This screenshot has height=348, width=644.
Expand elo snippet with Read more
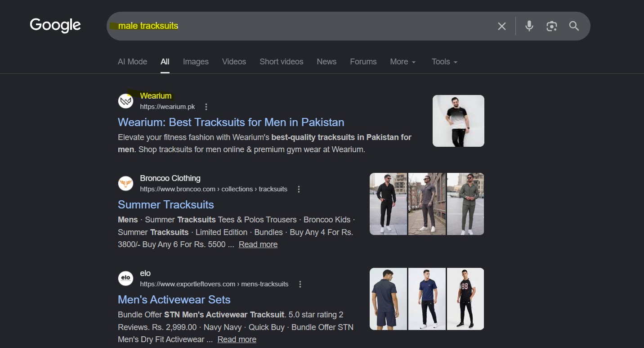pos(237,339)
